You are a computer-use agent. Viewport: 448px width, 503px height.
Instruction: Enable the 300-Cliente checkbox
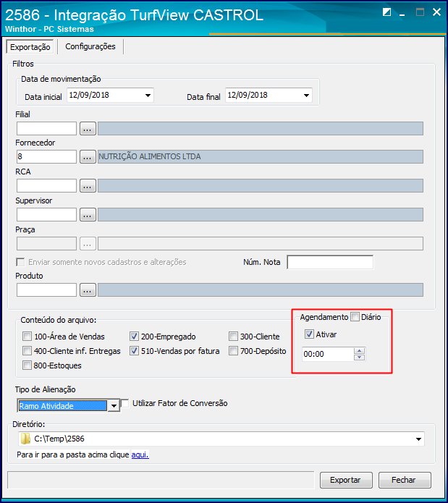pos(233,337)
